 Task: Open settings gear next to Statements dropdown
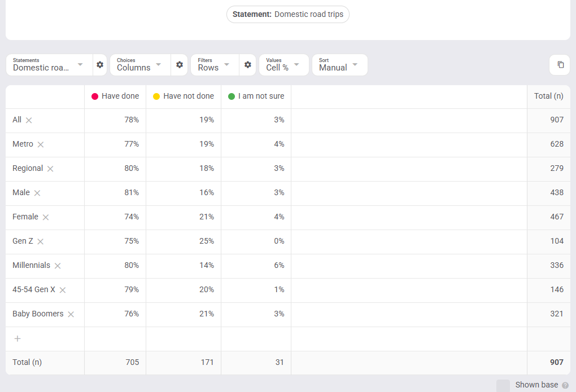(99, 65)
